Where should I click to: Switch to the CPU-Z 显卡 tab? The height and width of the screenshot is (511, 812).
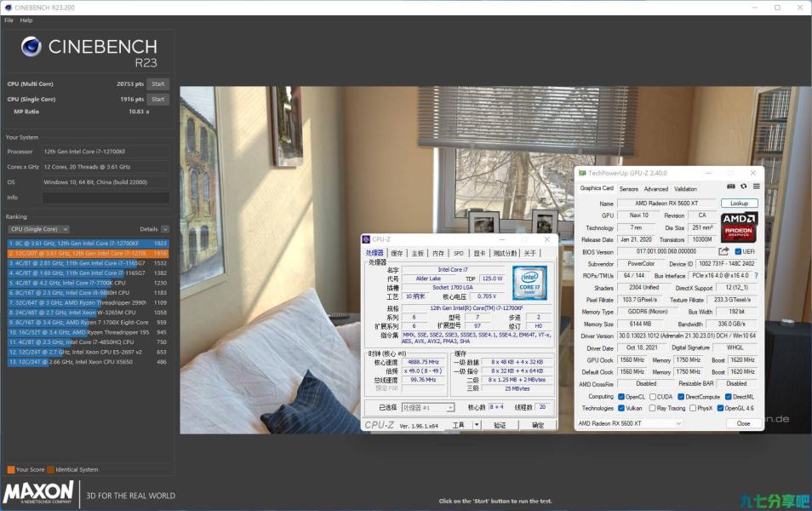click(479, 254)
